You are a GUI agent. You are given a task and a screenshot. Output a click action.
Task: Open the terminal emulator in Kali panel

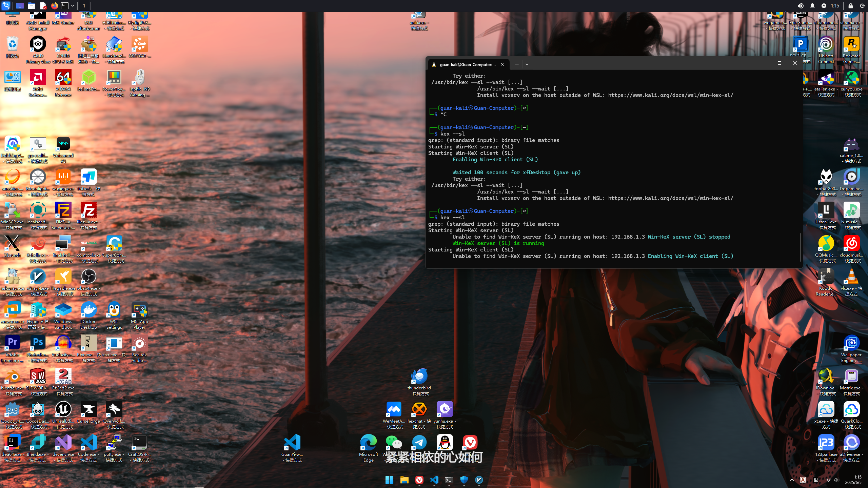[64, 5]
